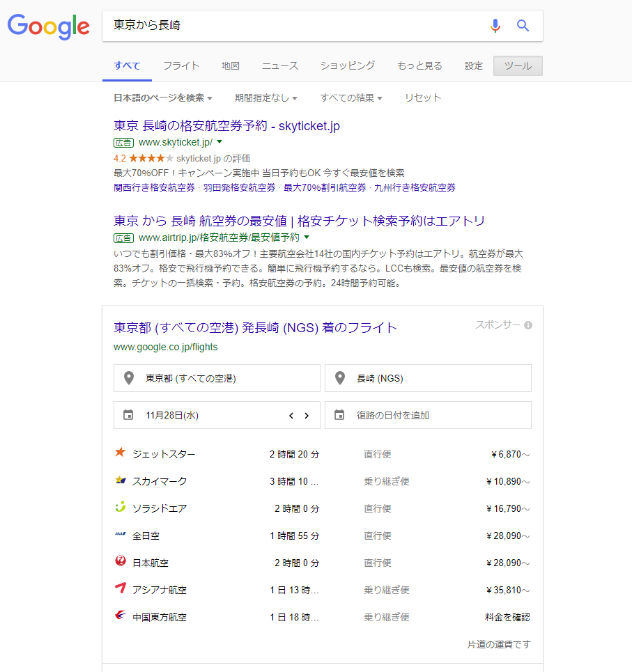The height and width of the screenshot is (672, 632).
Task: Click destination pin icon for 長崎 (NGS)
Action: coord(340,378)
